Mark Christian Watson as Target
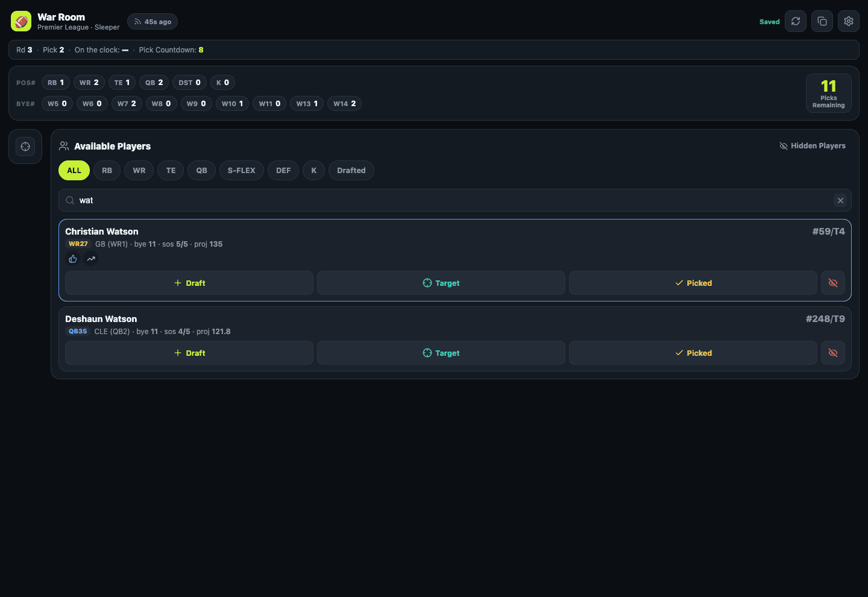Image resolution: width=868 pixels, height=597 pixels. [441, 283]
